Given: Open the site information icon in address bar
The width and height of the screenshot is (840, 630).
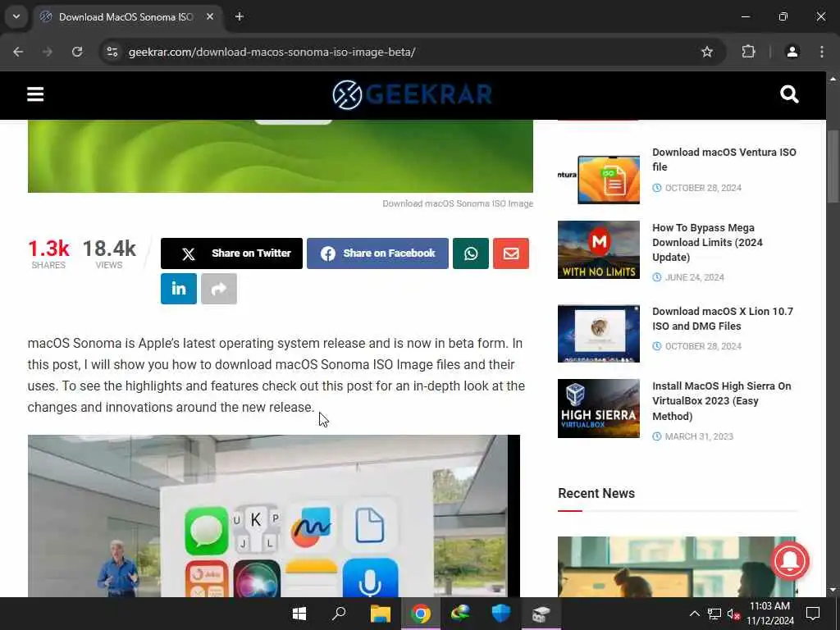Looking at the screenshot, I should coord(112,52).
